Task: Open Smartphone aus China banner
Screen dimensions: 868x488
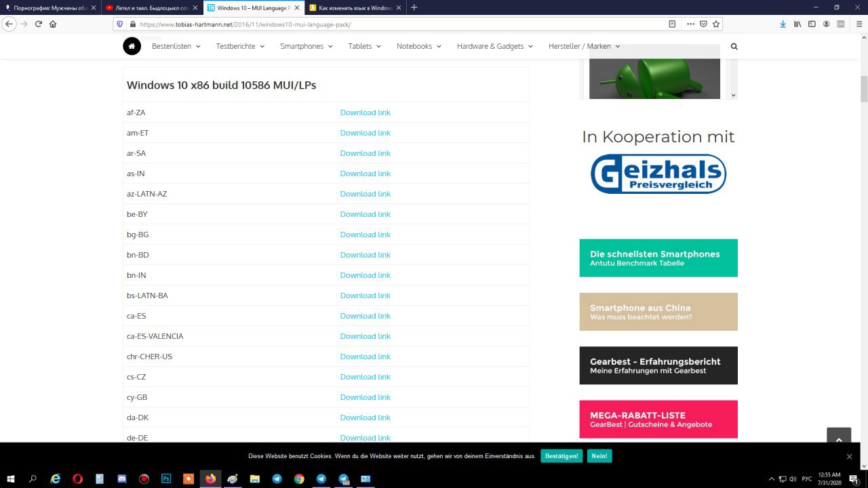Action: pos(658,312)
